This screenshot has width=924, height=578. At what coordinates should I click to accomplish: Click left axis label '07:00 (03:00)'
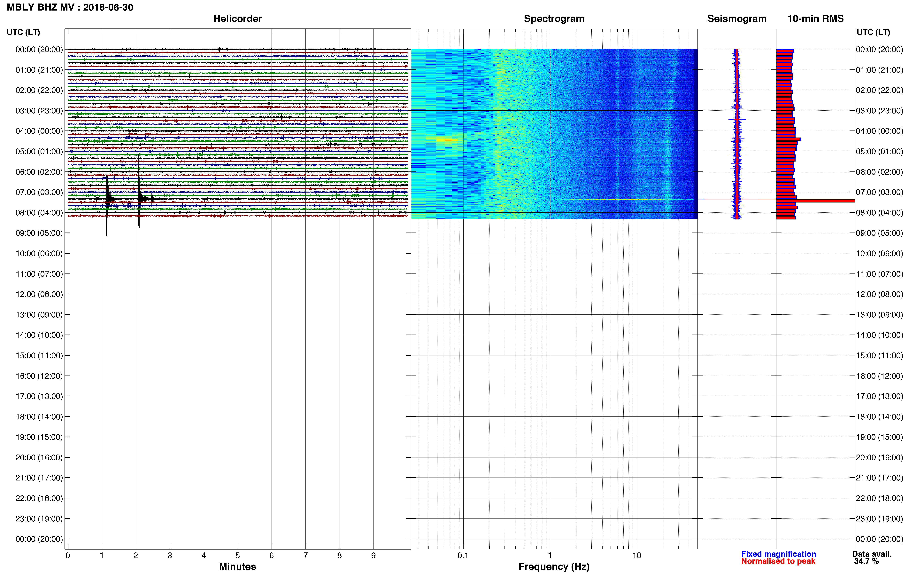[39, 192]
